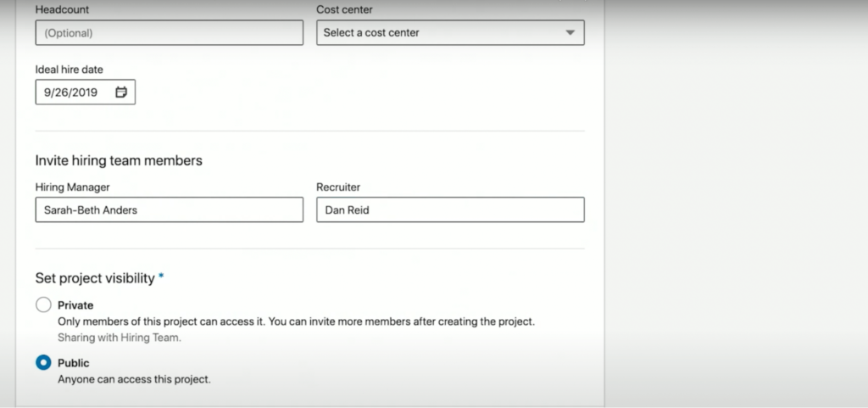Click the 'Ideal hire date' label
Screen dimensions: 868x408
[x=69, y=70]
